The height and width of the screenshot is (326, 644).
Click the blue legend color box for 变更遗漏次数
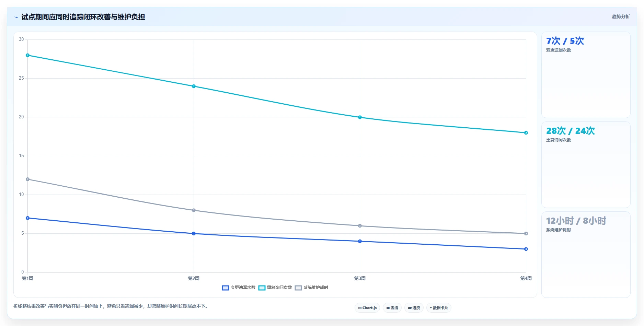tap(226, 288)
